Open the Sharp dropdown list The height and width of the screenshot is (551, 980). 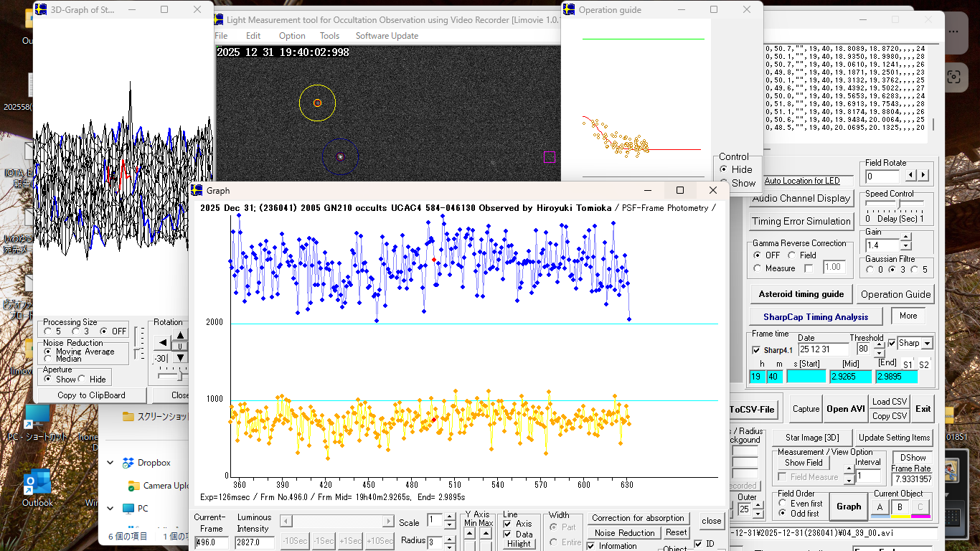tap(926, 344)
